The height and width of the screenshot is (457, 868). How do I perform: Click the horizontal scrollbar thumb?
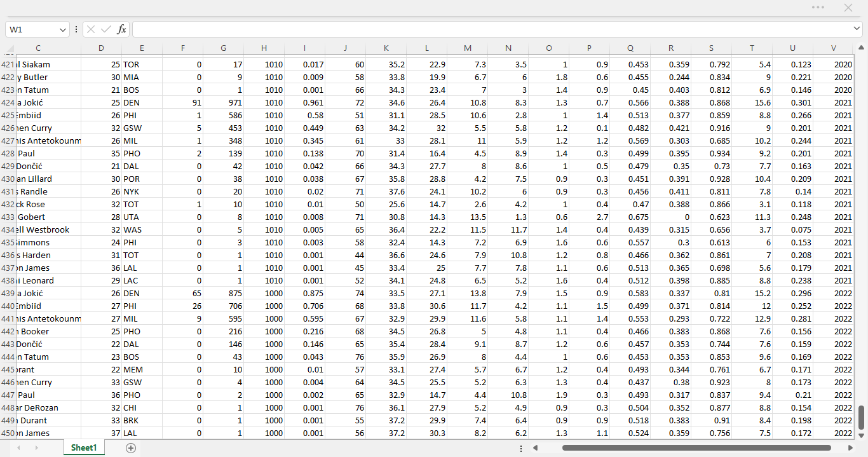[x=696, y=448]
